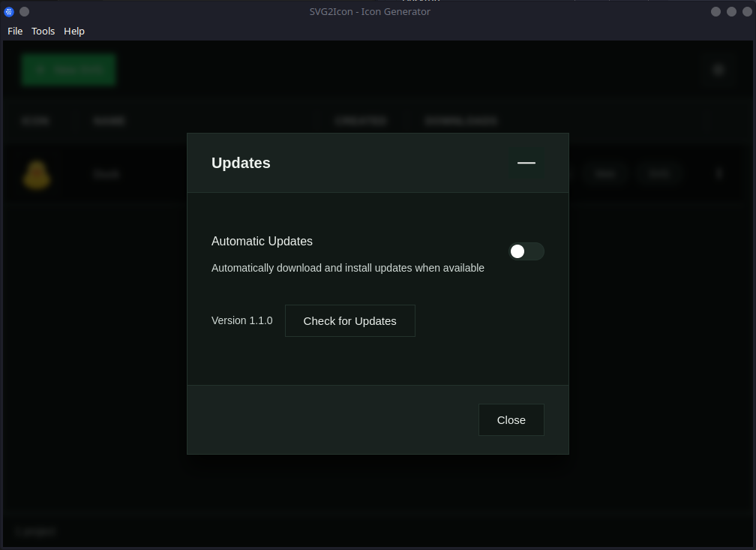Click the Check for Updates button
Image resolution: width=756 pixels, height=550 pixels.
click(349, 320)
